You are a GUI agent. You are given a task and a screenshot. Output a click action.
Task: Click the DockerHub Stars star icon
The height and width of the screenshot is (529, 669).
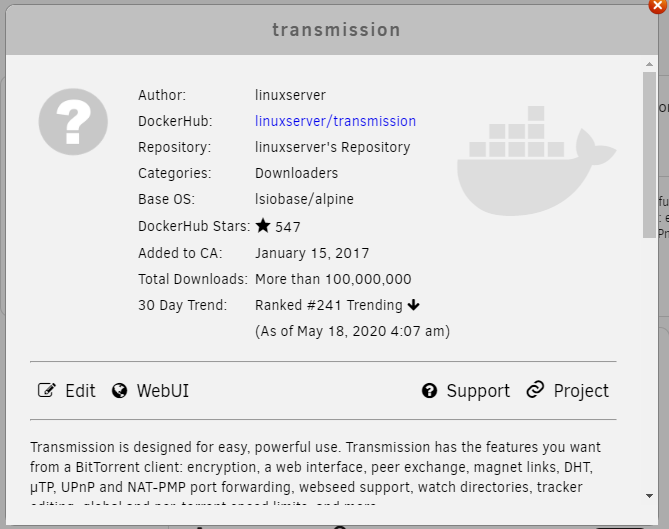[x=262, y=226]
